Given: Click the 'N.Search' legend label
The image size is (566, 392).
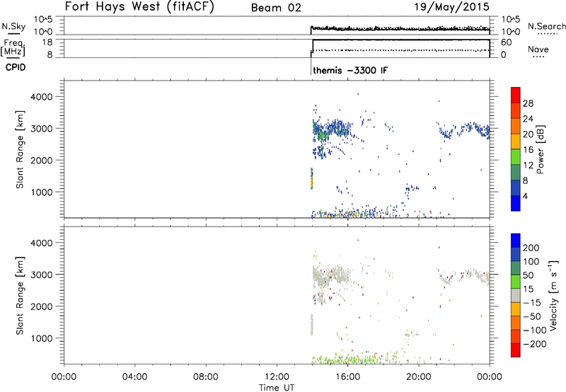Looking at the screenshot, I should [x=546, y=26].
